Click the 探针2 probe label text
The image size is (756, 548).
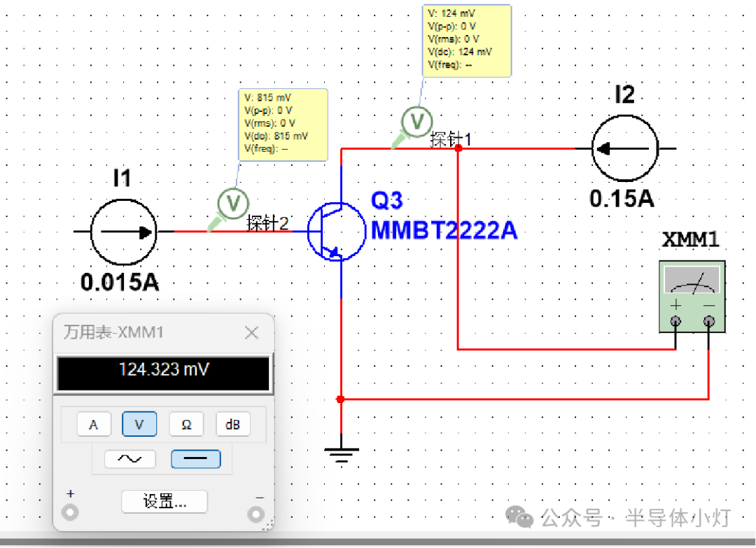(x=267, y=223)
